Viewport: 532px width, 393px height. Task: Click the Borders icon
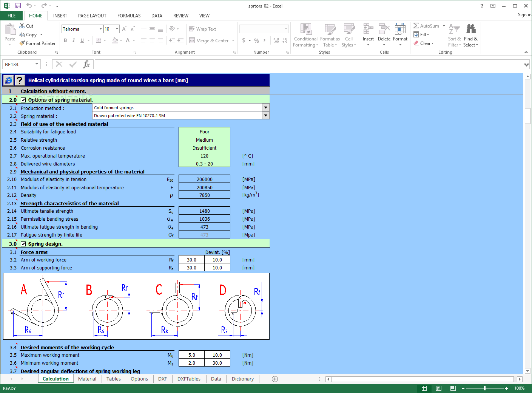point(98,40)
